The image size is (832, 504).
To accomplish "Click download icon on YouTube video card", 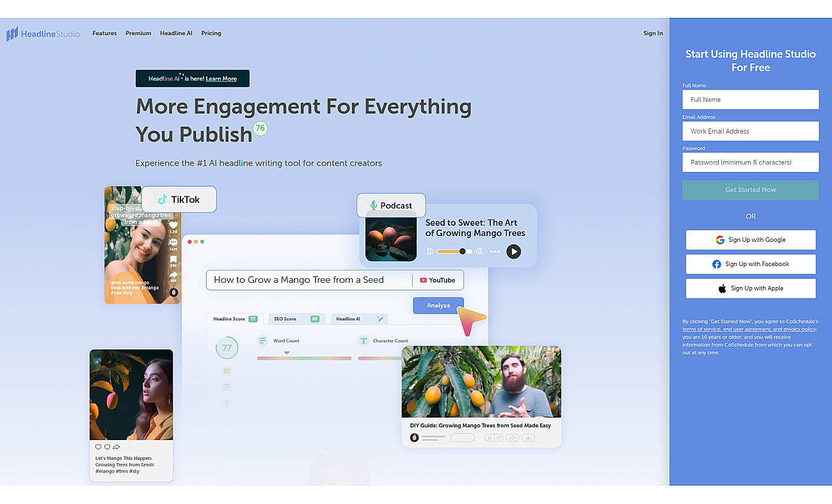I will coord(528,437).
